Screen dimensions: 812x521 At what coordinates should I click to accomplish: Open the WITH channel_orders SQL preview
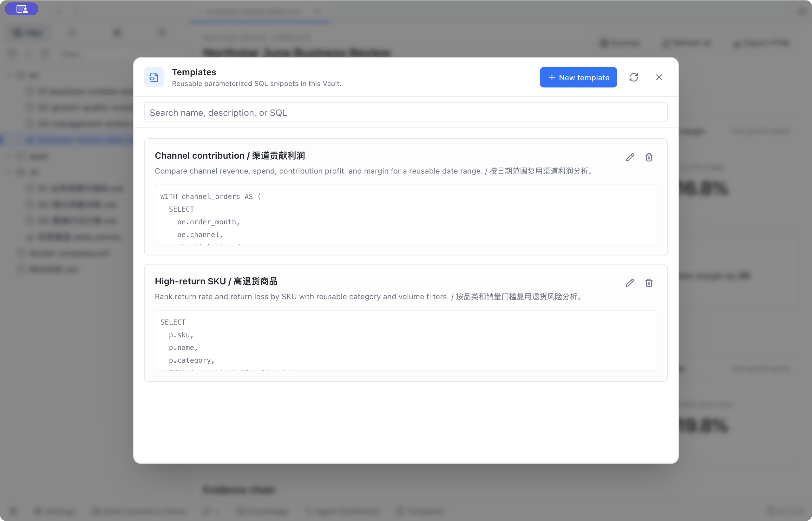point(406,215)
